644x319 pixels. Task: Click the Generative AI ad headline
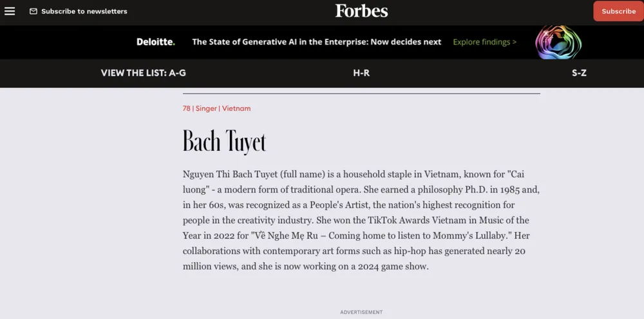pyautogui.click(x=317, y=42)
